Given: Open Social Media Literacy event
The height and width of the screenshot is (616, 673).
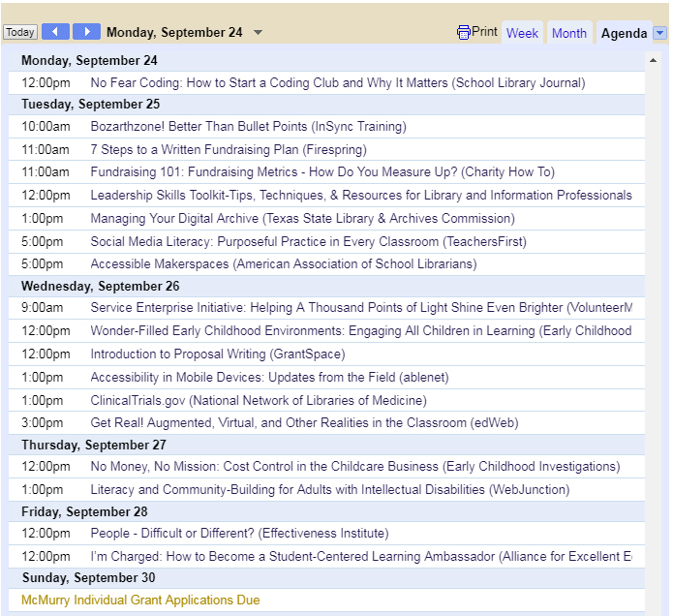Looking at the screenshot, I should click(309, 242).
